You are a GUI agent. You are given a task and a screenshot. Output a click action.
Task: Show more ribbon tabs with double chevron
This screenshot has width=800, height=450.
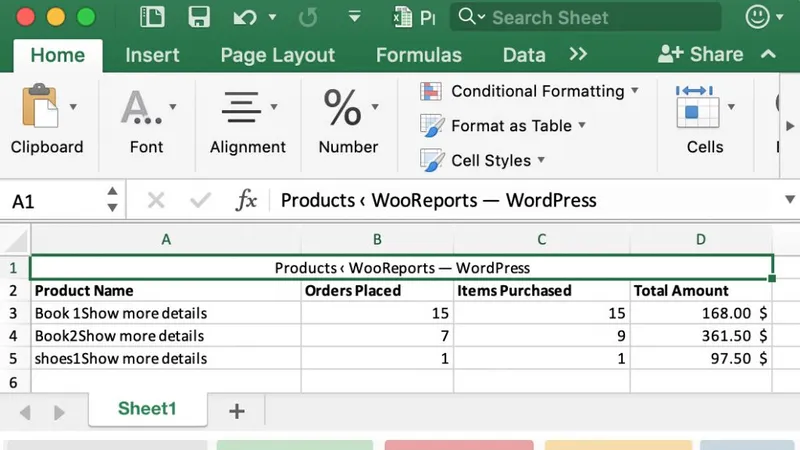coord(578,54)
